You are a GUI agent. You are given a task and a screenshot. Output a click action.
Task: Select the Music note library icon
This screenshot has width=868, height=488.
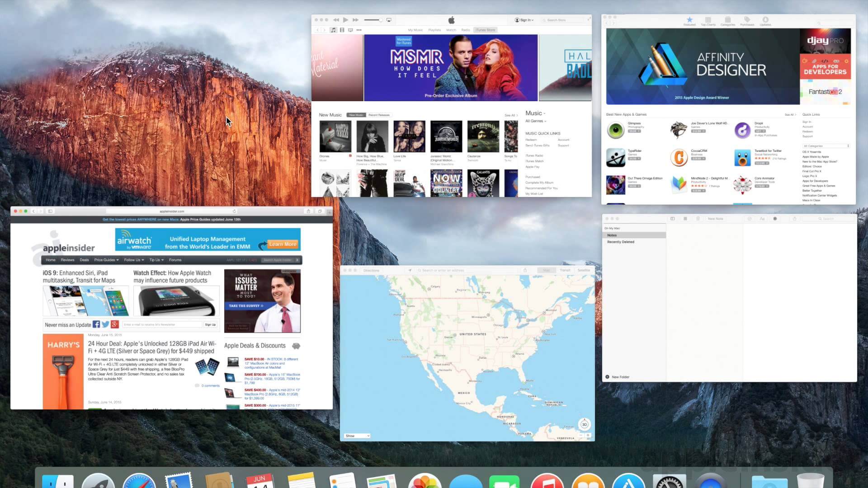tap(333, 30)
